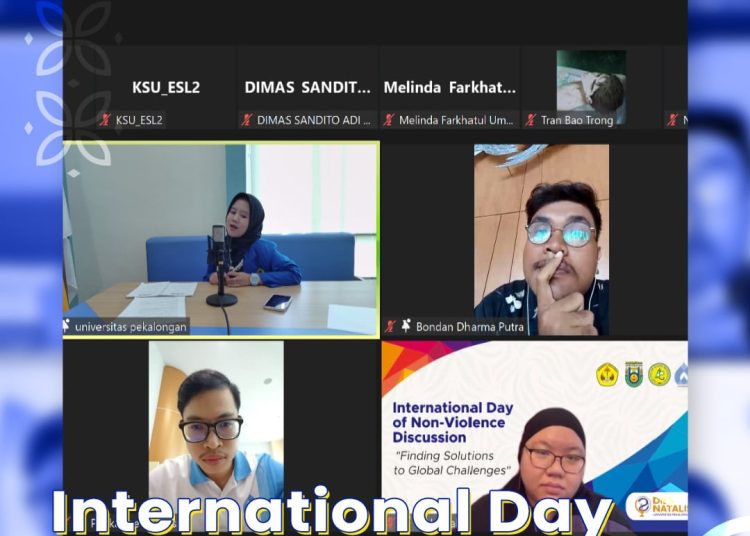Click the muted mic icon beside Tran Bao Trong
Image resolution: width=750 pixels, height=536 pixels.
click(530, 120)
